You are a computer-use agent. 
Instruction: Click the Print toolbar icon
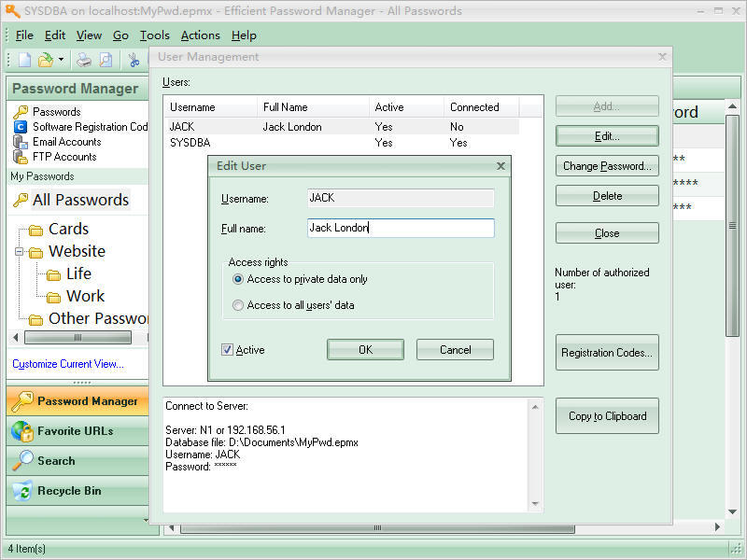click(x=84, y=60)
